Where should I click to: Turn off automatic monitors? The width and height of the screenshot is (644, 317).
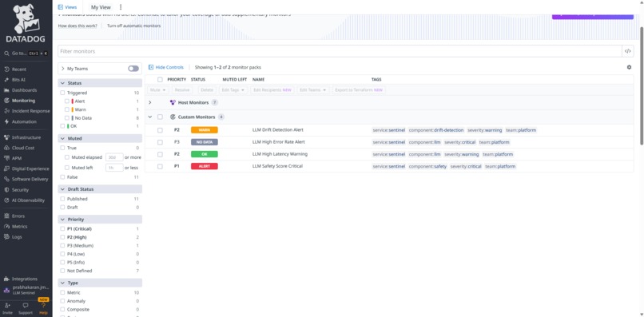point(134,26)
